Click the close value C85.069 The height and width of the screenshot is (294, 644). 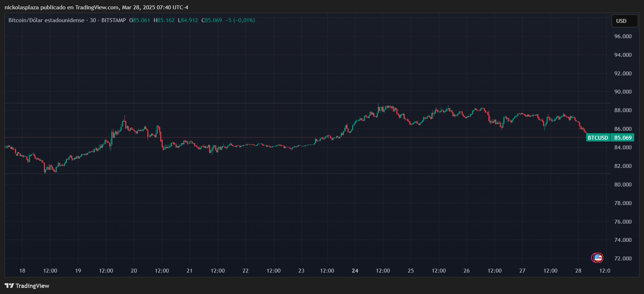pyautogui.click(x=212, y=20)
